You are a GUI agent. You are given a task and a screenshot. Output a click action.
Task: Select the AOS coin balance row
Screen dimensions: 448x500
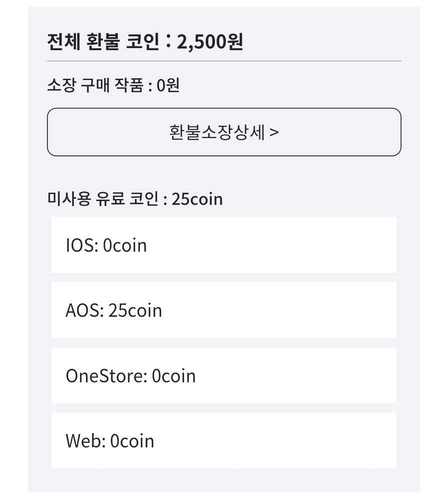pyautogui.click(x=224, y=310)
